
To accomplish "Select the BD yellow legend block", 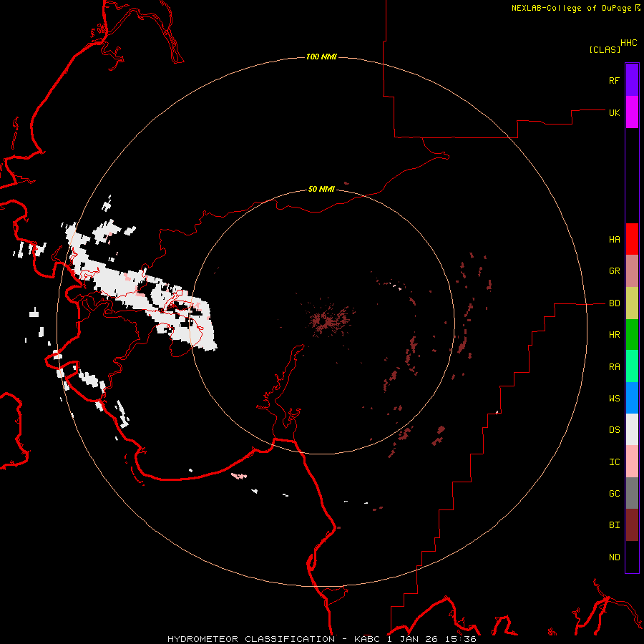I will [x=632, y=303].
